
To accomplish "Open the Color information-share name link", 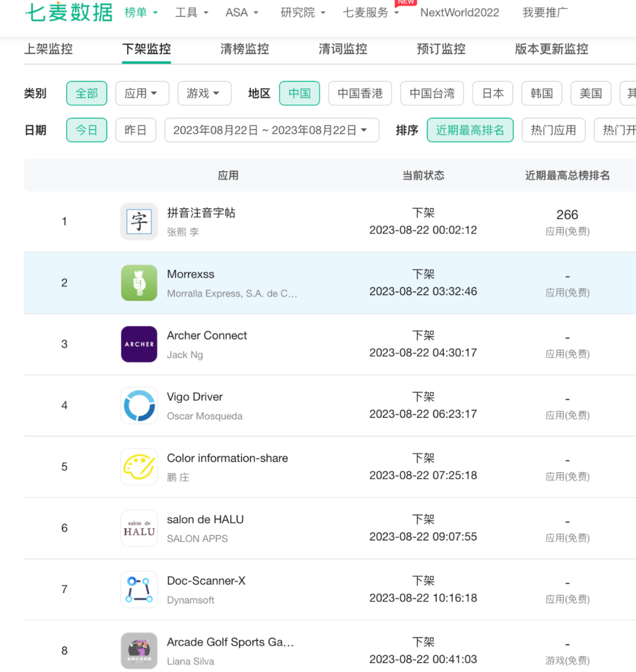I will coord(227,458).
